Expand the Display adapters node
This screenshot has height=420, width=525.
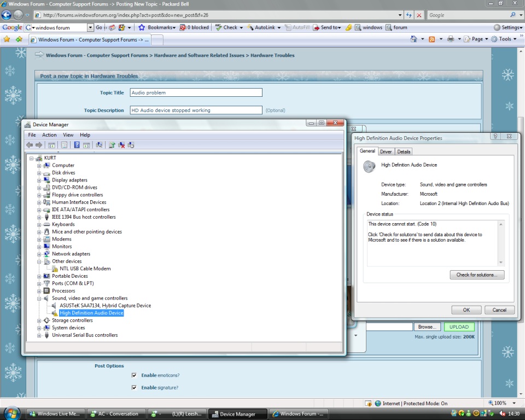click(39, 180)
